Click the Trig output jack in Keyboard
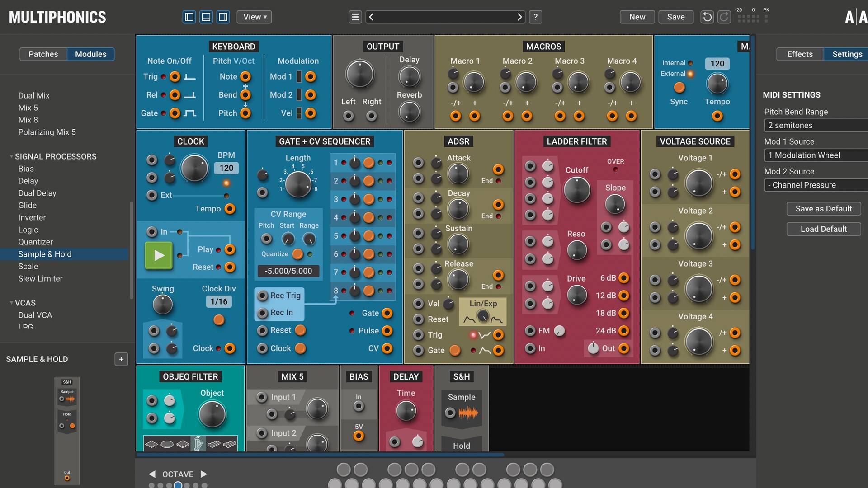 point(175,77)
